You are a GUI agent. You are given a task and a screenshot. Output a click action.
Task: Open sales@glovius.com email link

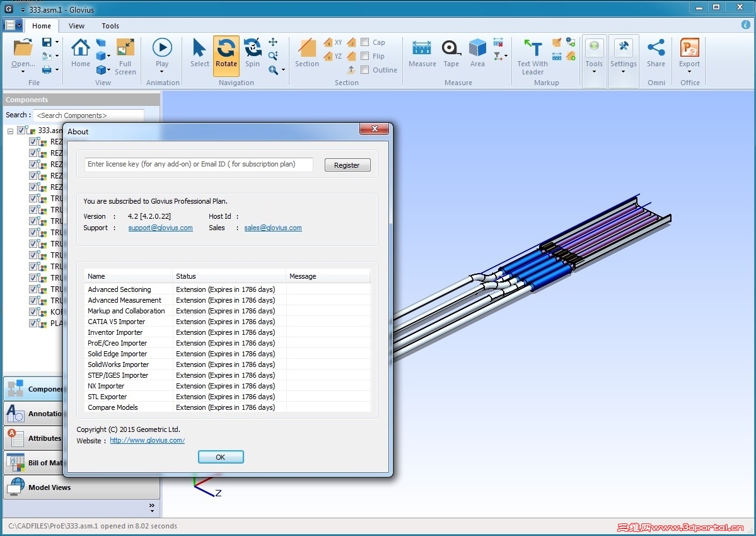(273, 228)
